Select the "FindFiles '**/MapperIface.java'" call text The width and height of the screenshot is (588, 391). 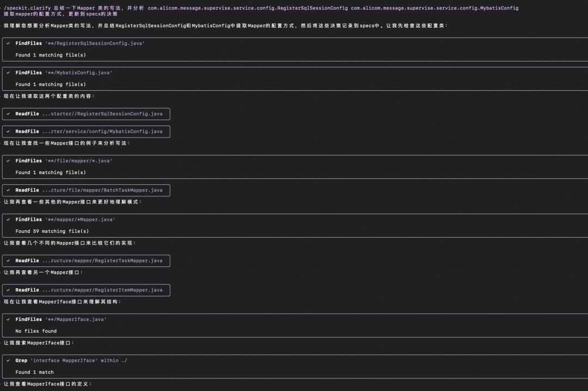click(x=61, y=319)
